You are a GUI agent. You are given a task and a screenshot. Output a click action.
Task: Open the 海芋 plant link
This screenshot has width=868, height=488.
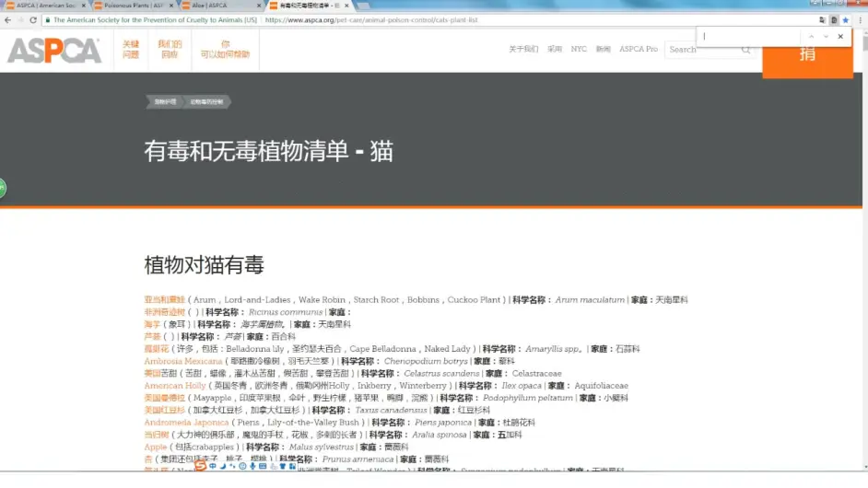pos(152,324)
